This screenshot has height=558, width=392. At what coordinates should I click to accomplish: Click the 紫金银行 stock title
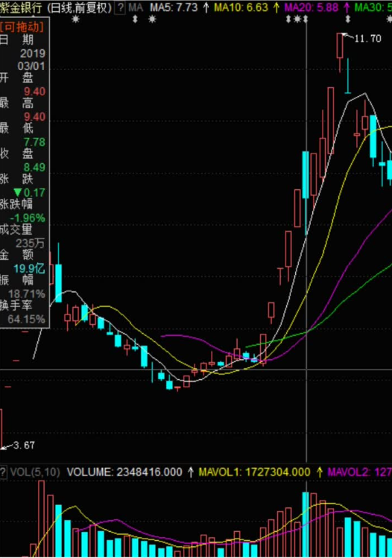coord(21,7)
